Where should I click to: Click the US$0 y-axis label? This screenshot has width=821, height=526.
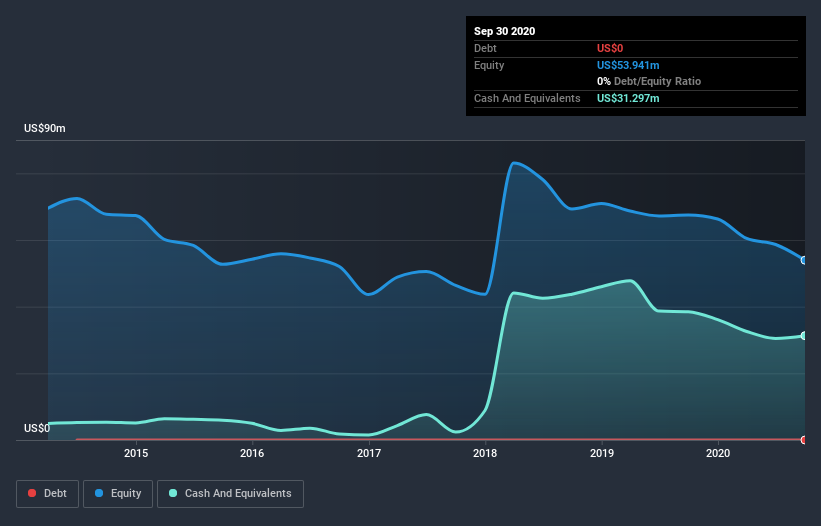point(37,428)
